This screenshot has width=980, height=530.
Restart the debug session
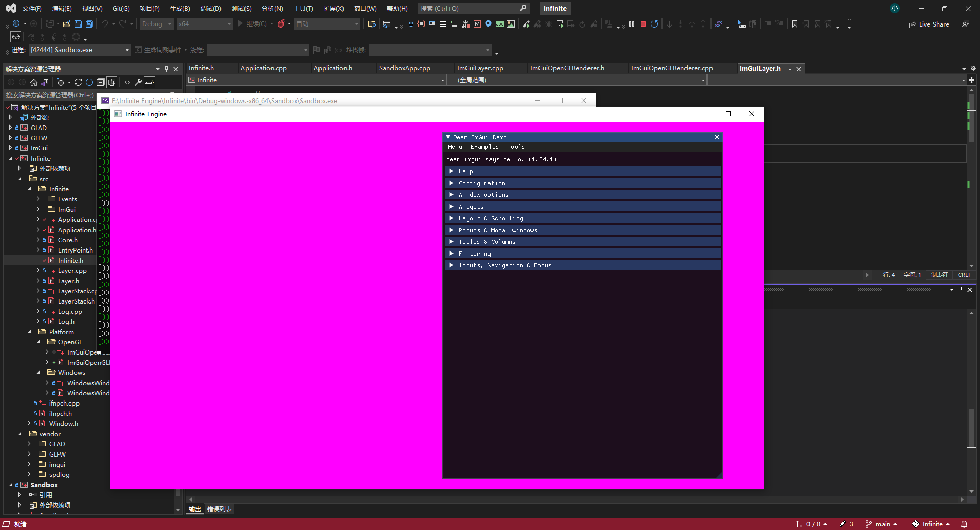coord(655,23)
